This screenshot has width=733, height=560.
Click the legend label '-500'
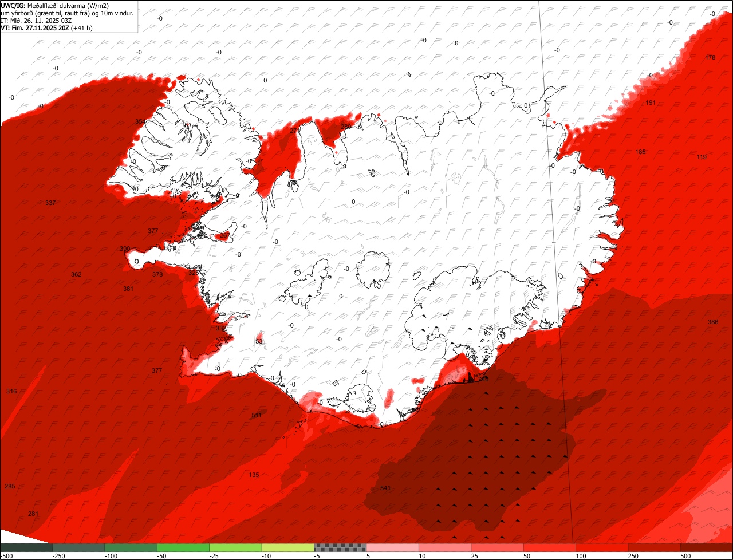(x=7, y=556)
